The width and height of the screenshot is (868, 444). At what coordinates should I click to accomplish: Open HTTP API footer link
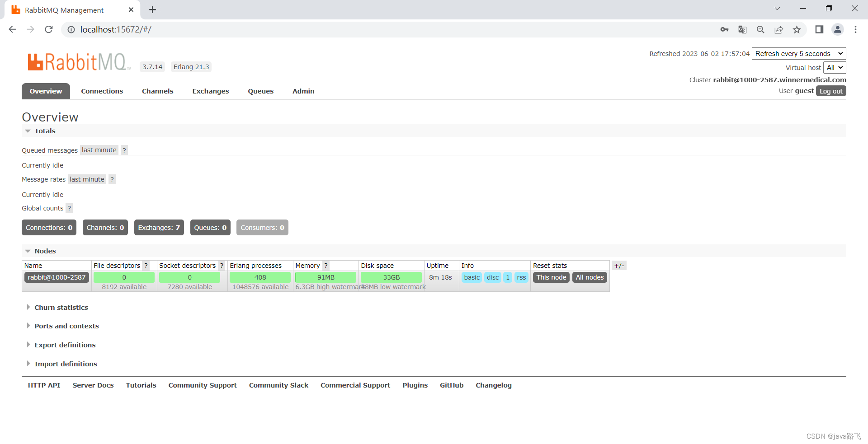44,385
